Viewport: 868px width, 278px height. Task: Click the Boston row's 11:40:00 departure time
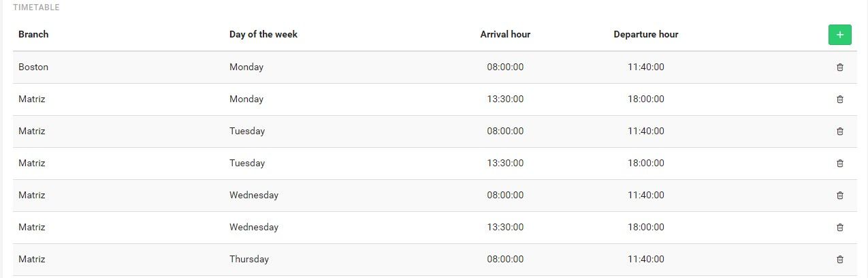[x=646, y=67]
